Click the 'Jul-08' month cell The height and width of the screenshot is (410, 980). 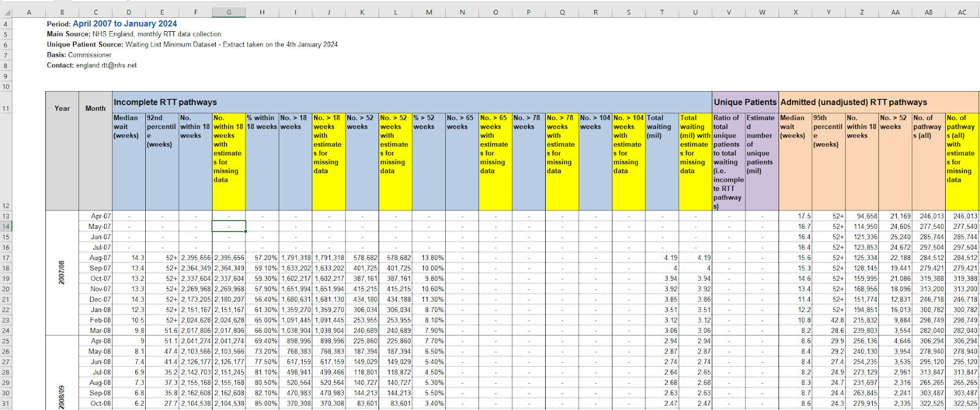(x=95, y=372)
